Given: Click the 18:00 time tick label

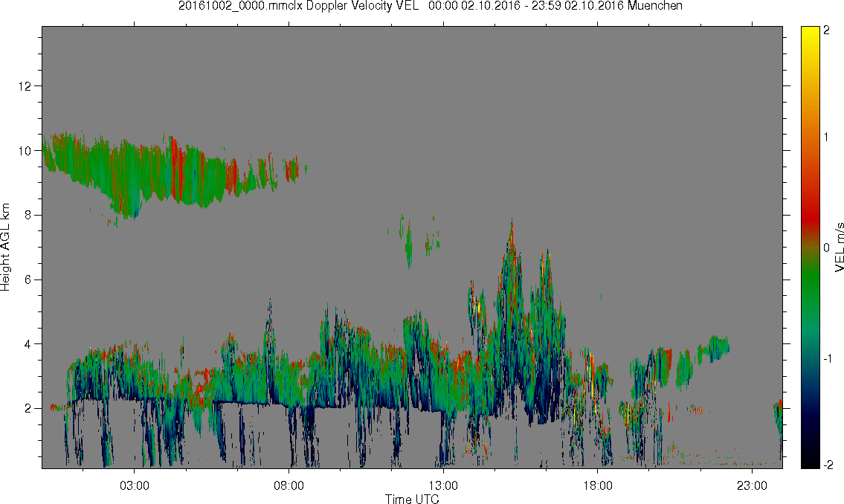Looking at the screenshot, I should pyautogui.click(x=597, y=485).
